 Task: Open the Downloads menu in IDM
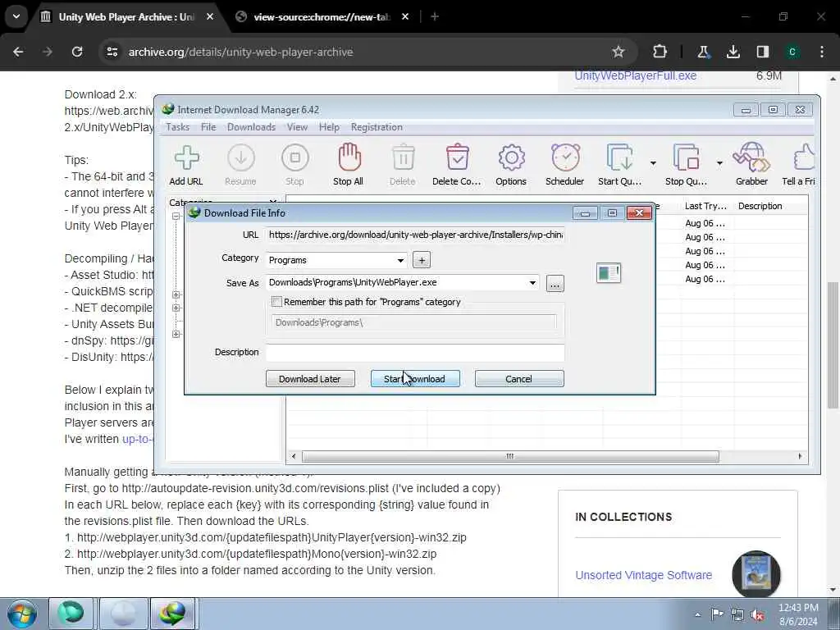point(251,127)
